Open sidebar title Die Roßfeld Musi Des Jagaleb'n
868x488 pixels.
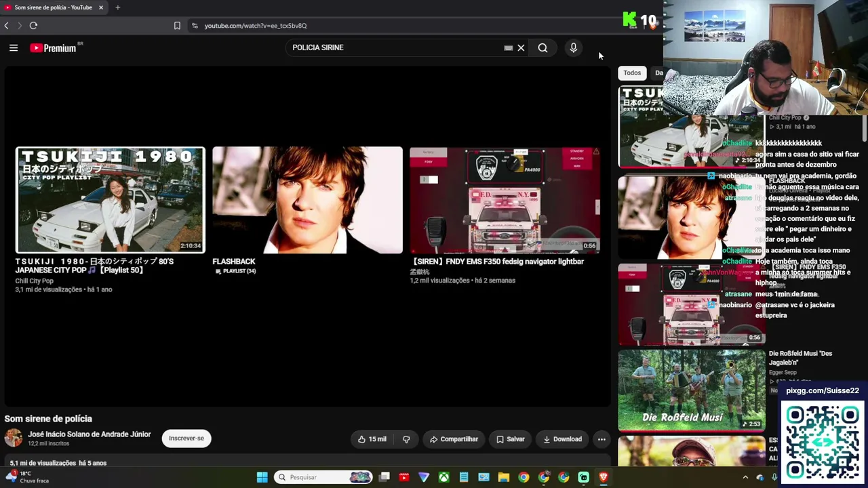pyautogui.click(x=800, y=358)
